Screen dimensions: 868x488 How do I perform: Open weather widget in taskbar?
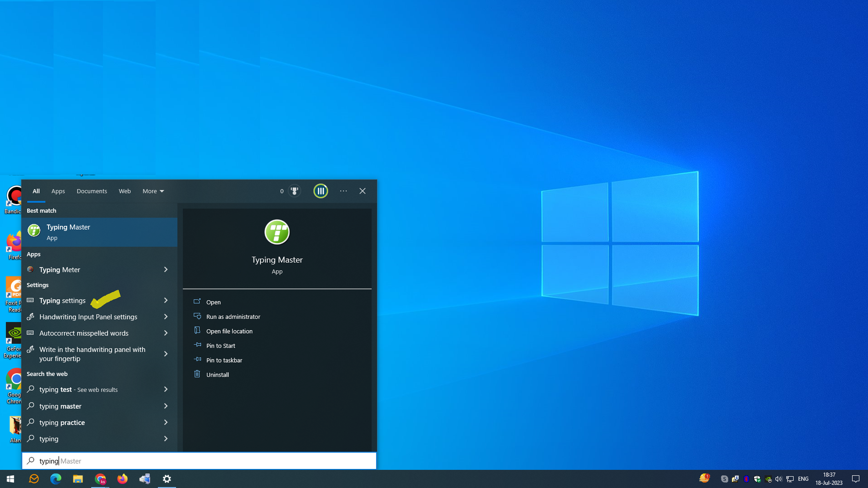click(705, 478)
